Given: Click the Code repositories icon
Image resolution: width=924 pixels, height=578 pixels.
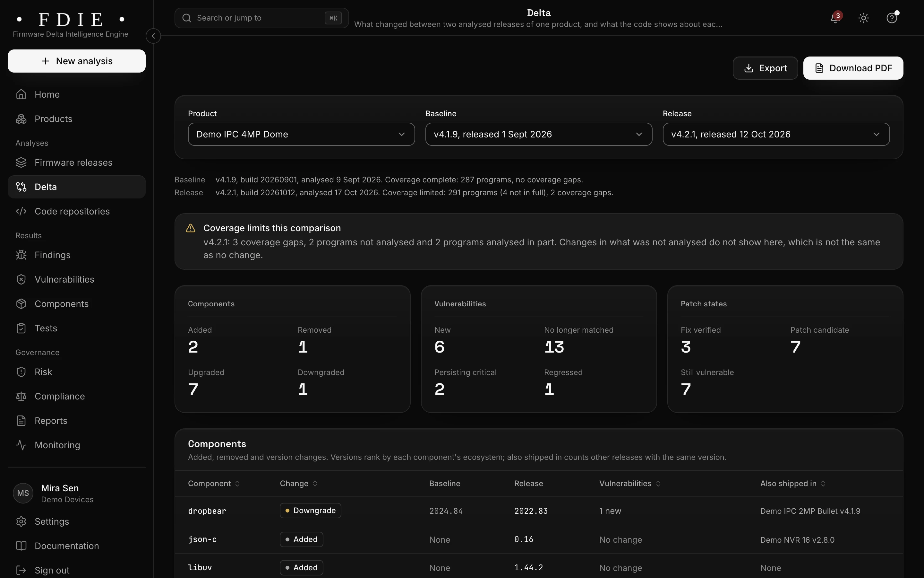Looking at the screenshot, I should tap(21, 211).
